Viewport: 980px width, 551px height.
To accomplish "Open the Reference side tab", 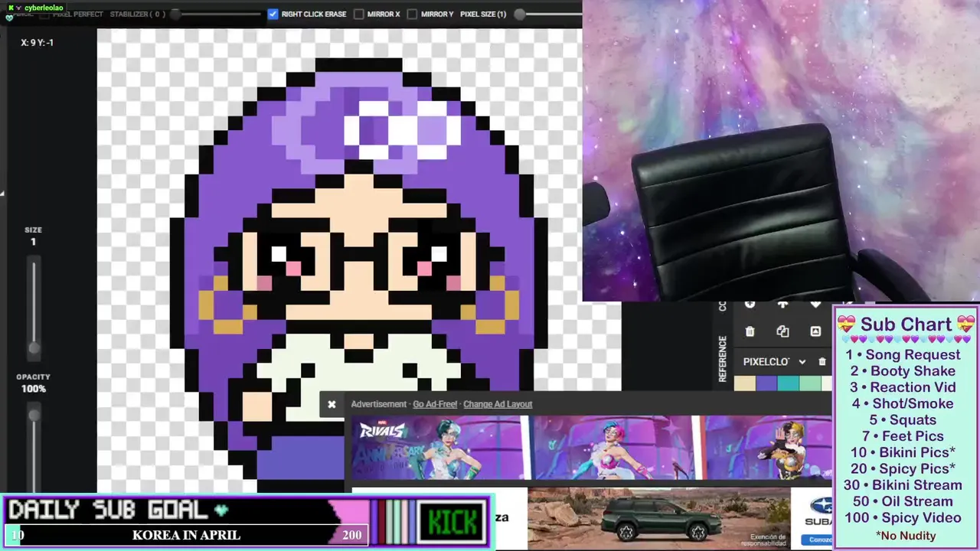I will pyautogui.click(x=723, y=358).
